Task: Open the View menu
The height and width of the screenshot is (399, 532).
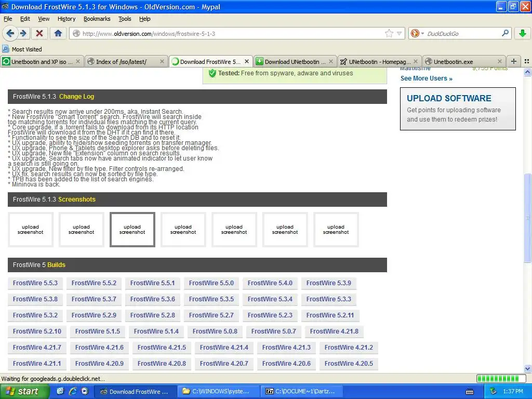Action: pyautogui.click(x=44, y=19)
